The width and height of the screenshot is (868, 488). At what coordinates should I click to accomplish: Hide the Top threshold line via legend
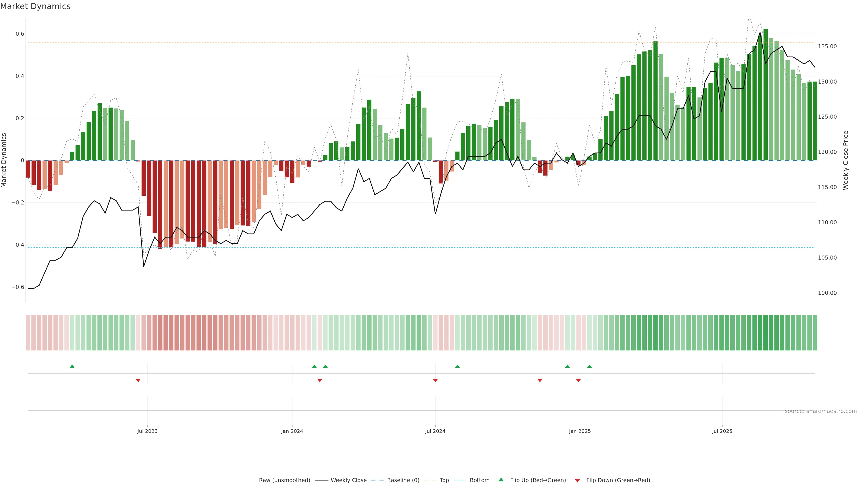point(444,480)
